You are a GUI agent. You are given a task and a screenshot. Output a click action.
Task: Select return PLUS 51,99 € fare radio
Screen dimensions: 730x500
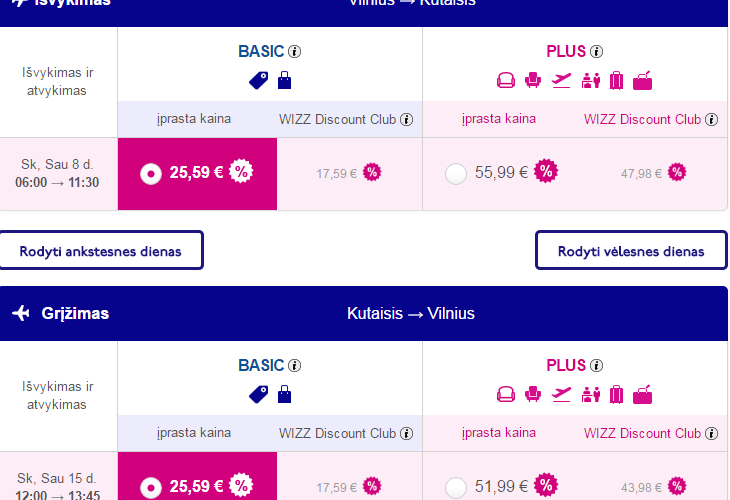click(x=456, y=487)
